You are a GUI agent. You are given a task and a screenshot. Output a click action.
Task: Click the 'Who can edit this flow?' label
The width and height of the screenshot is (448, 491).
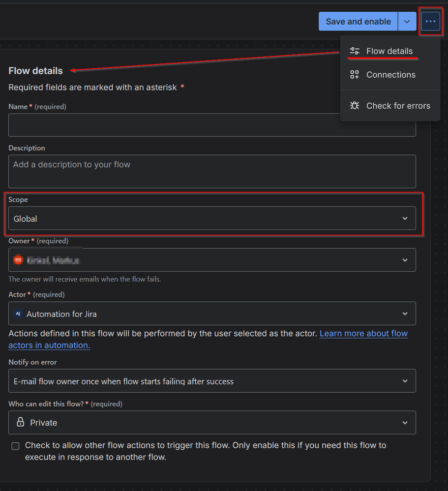pyautogui.click(x=46, y=404)
